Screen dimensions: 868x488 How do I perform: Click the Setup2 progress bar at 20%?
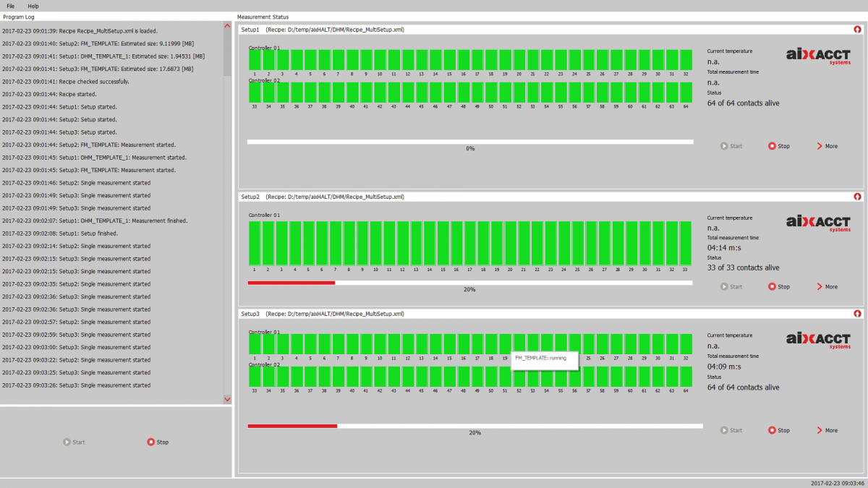pos(469,283)
